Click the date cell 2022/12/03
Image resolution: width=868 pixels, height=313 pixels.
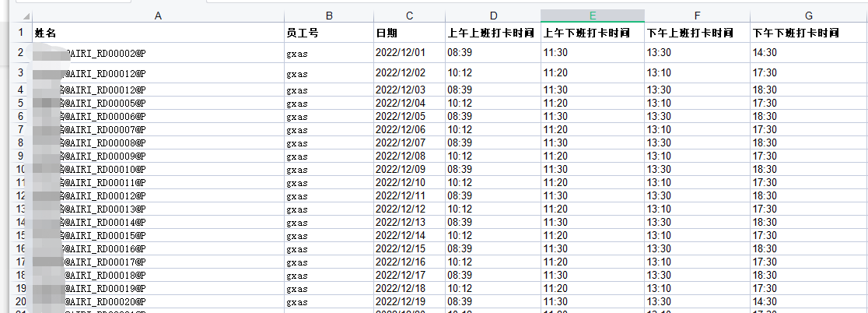(x=410, y=90)
